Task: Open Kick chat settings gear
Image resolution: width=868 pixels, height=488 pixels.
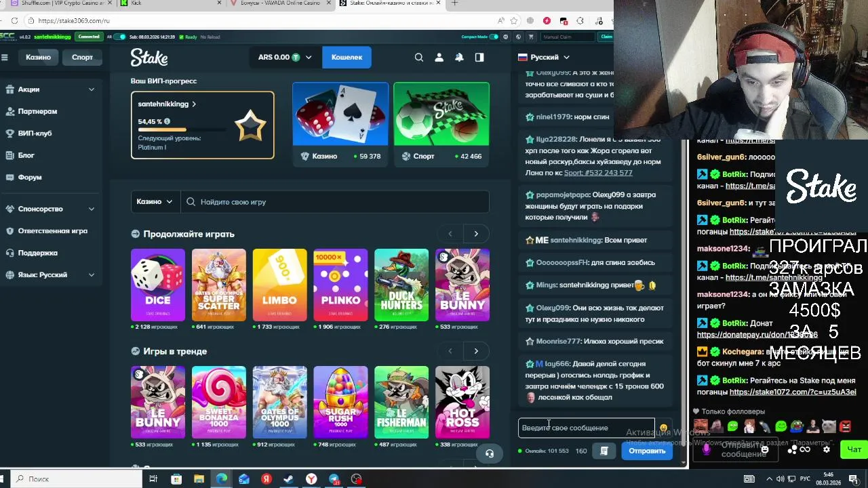Action: point(826,449)
